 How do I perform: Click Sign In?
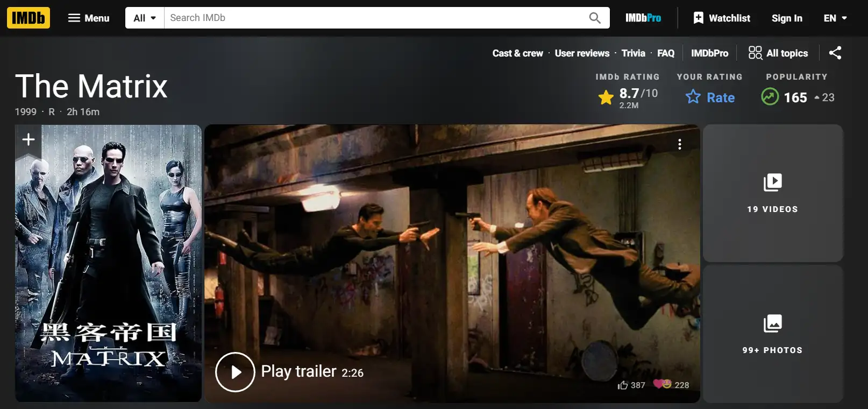click(787, 18)
